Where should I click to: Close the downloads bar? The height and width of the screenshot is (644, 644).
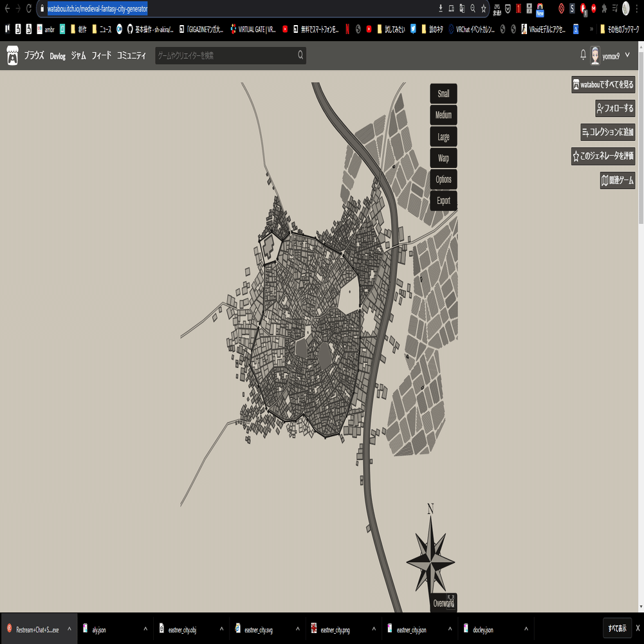(638, 628)
